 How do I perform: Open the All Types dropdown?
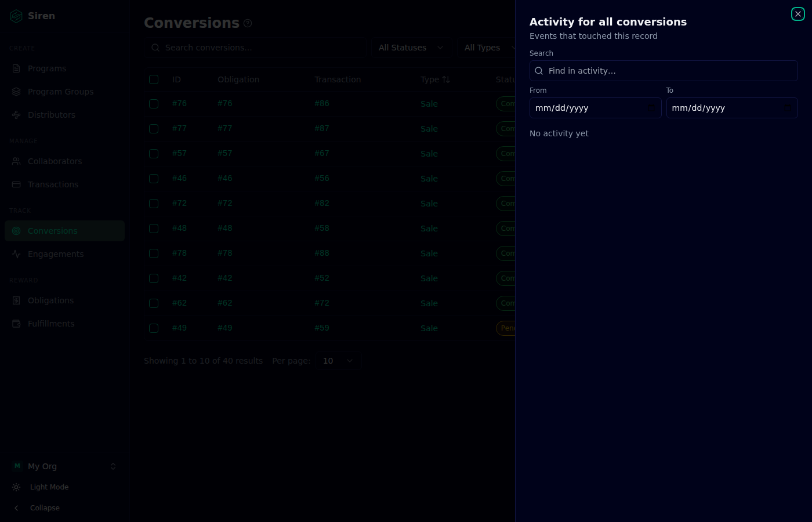point(486,48)
